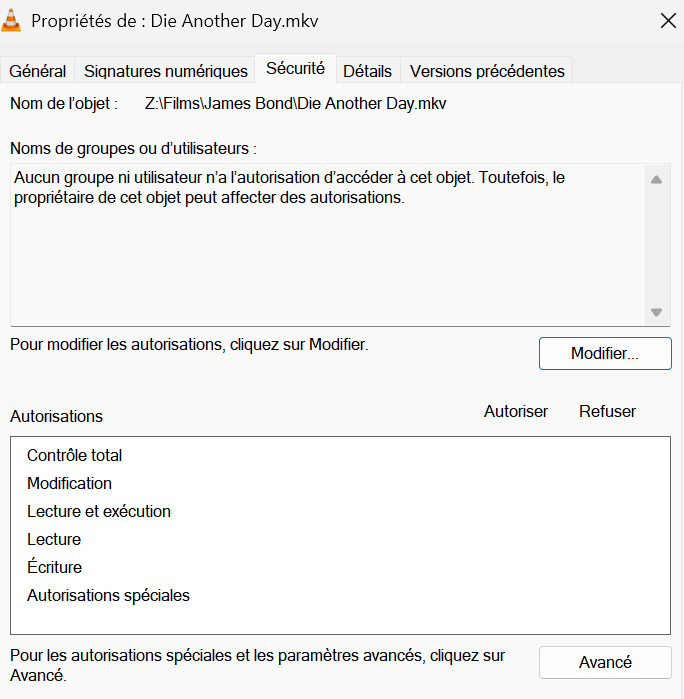Select the Sécurité tab
Screen dimensions: 684x699
[x=295, y=68]
